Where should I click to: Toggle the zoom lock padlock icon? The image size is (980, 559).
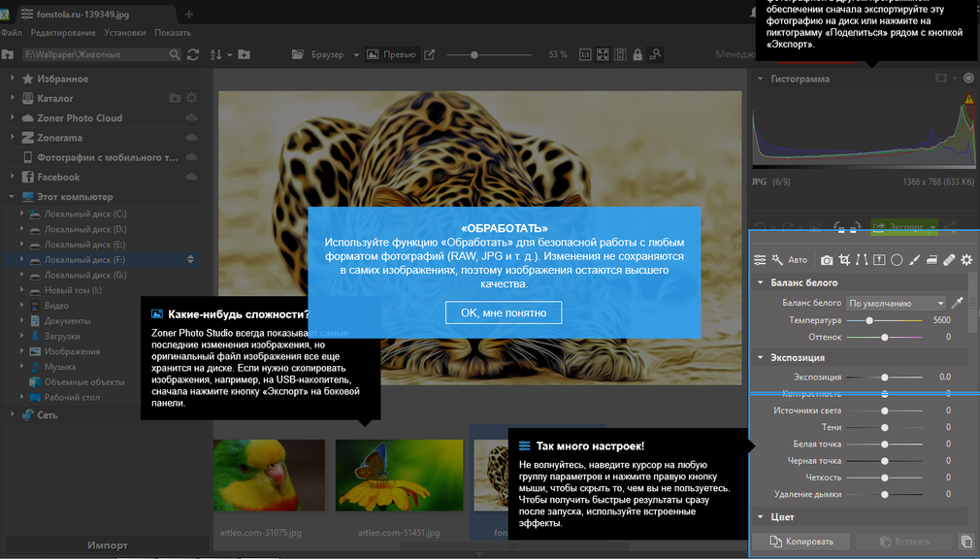pyautogui.click(x=637, y=55)
